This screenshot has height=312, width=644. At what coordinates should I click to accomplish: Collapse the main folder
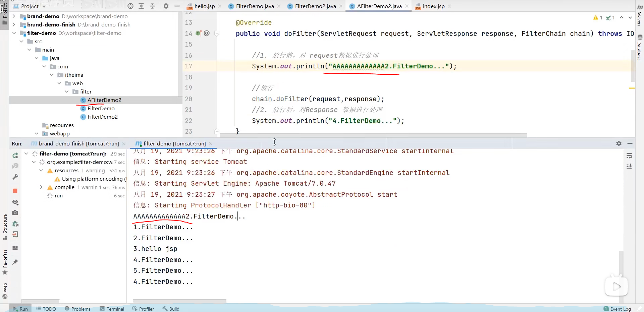(29, 50)
